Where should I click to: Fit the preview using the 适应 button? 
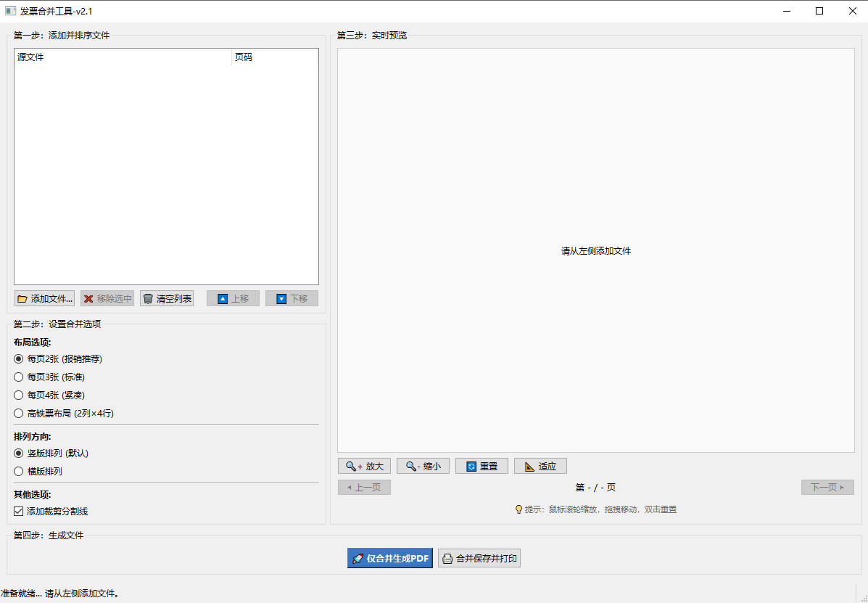540,466
